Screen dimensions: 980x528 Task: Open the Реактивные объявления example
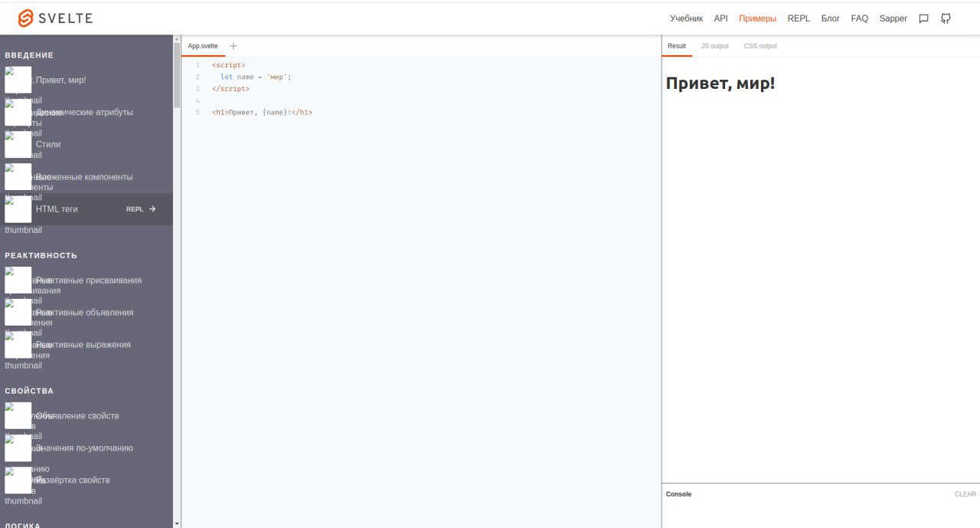87,313
